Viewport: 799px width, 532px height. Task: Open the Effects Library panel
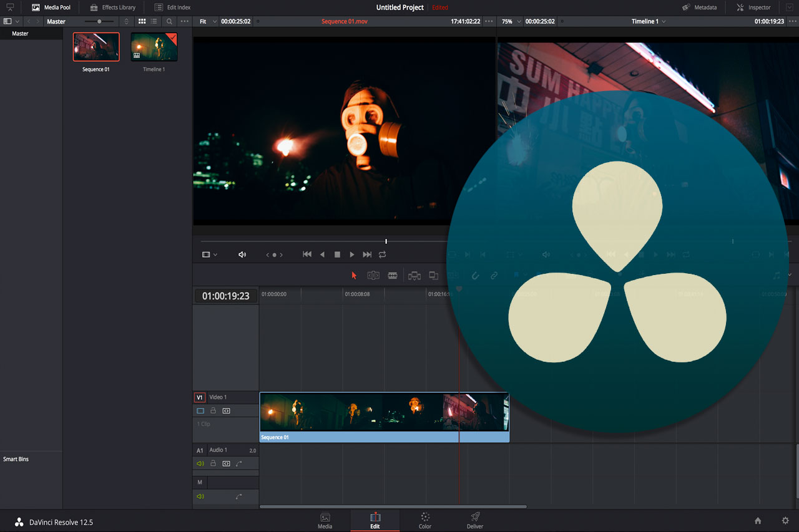112,7
